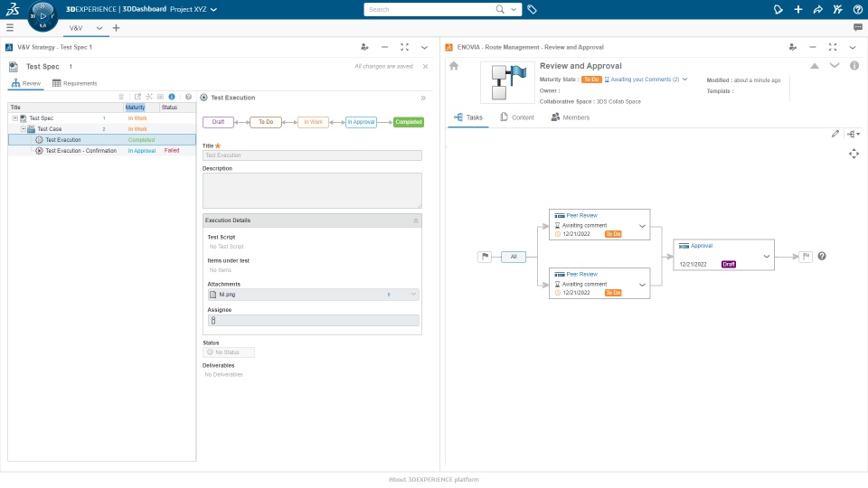Click the Assignee field
Viewport: 868px width, 488px height.
point(314,320)
